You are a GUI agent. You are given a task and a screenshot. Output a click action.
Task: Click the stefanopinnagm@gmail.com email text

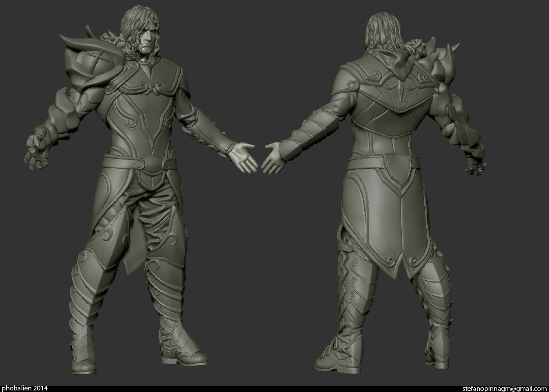coord(505,388)
